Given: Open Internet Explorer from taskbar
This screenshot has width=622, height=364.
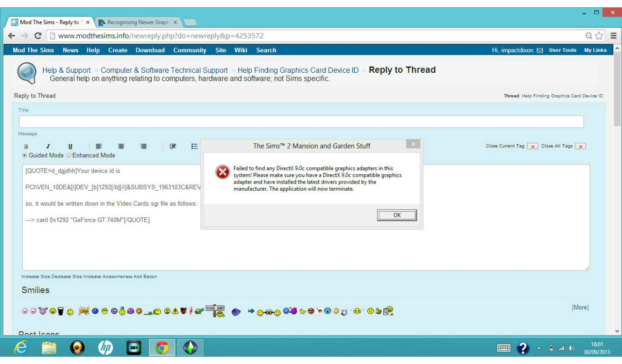Looking at the screenshot, I should point(20,348).
